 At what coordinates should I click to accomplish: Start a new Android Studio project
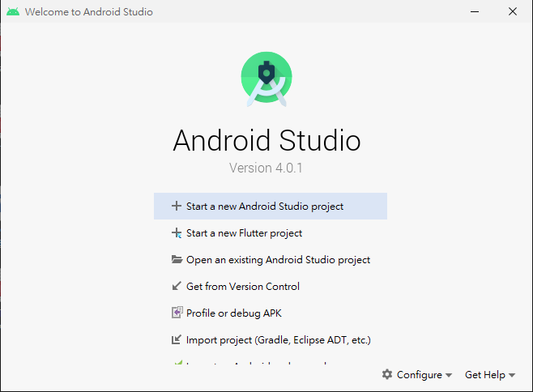(271, 206)
